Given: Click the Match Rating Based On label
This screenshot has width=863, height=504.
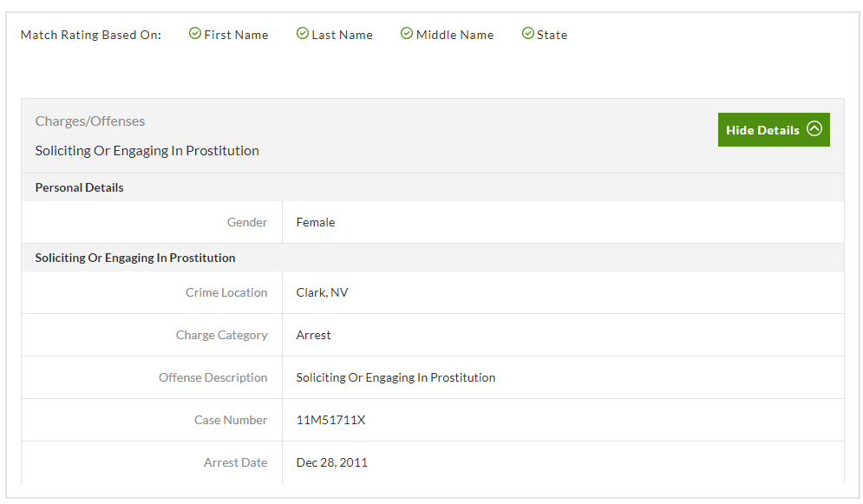Looking at the screenshot, I should click(91, 36).
